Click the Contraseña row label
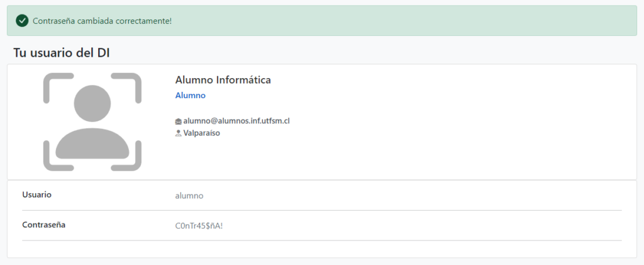This screenshot has height=265, width=644. [x=43, y=225]
